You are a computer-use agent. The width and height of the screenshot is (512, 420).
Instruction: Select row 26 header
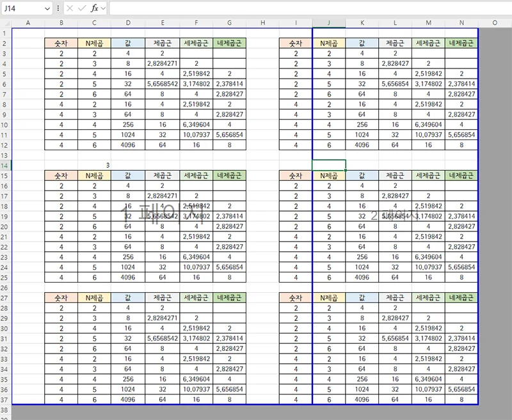coord(6,288)
